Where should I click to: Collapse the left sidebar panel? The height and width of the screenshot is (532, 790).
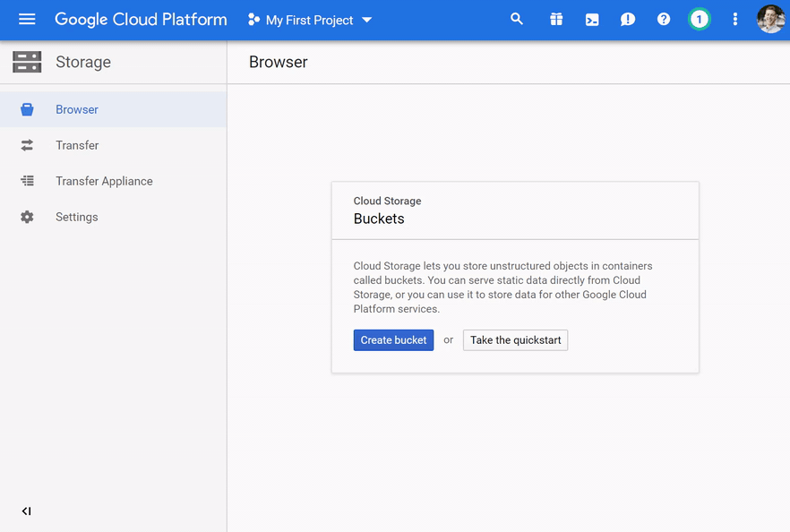click(27, 511)
